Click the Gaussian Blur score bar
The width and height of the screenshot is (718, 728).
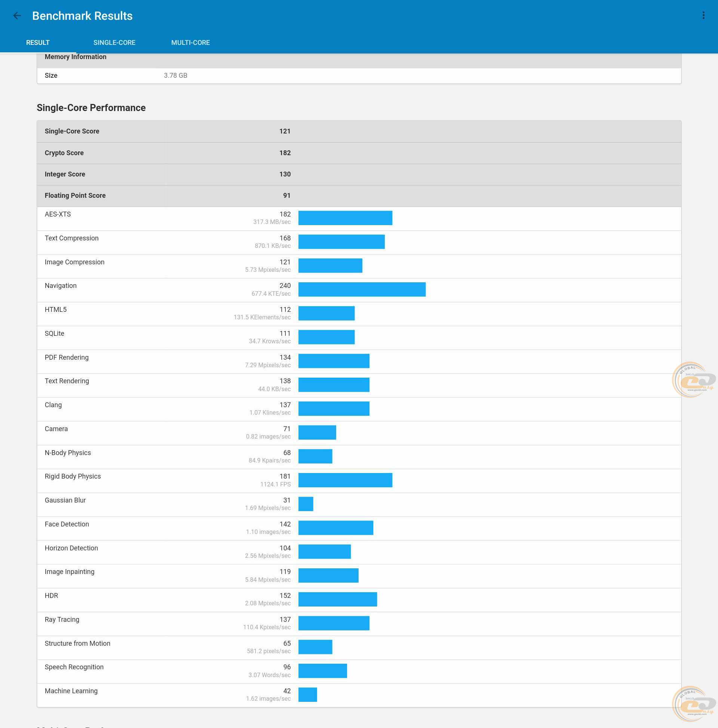pyautogui.click(x=305, y=504)
